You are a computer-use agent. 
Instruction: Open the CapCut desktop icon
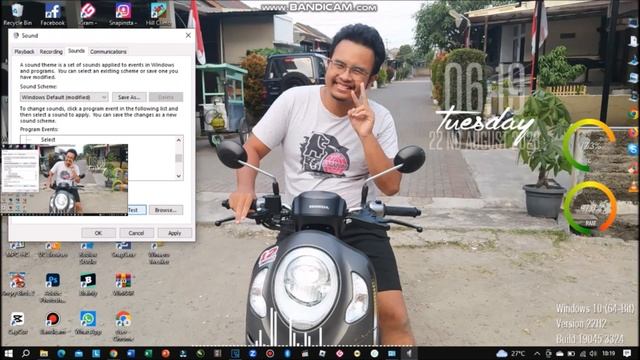click(x=17, y=323)
